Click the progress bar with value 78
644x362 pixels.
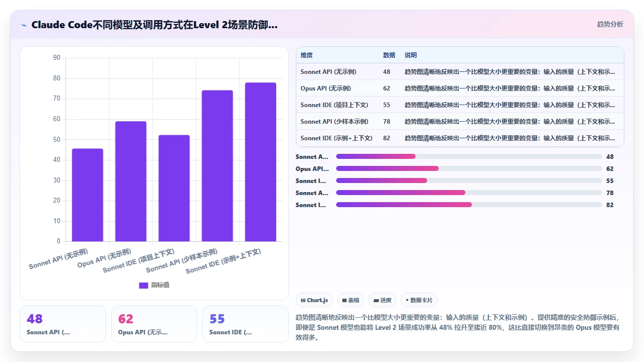[x=469, y=193]
